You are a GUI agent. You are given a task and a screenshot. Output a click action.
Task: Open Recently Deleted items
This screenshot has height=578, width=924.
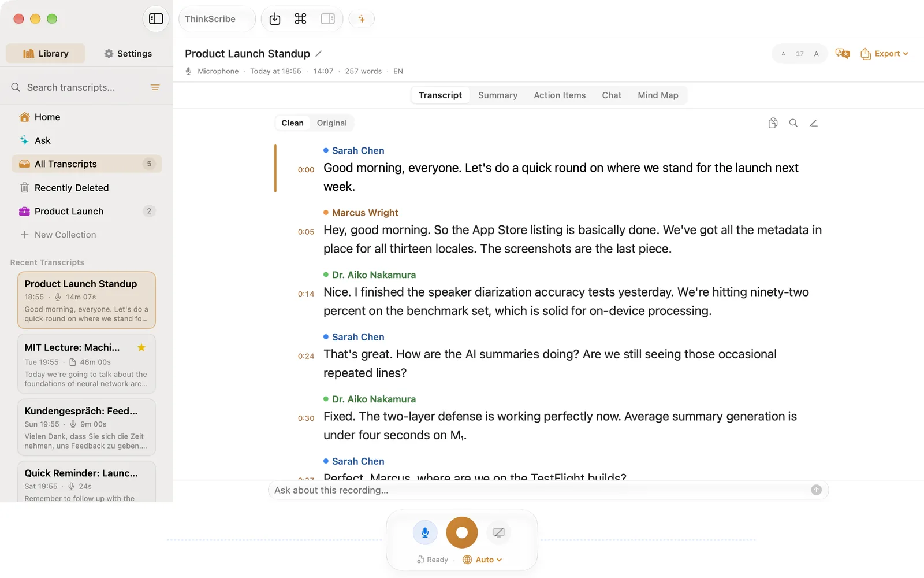pyautogui.click(x=87, y=188)
